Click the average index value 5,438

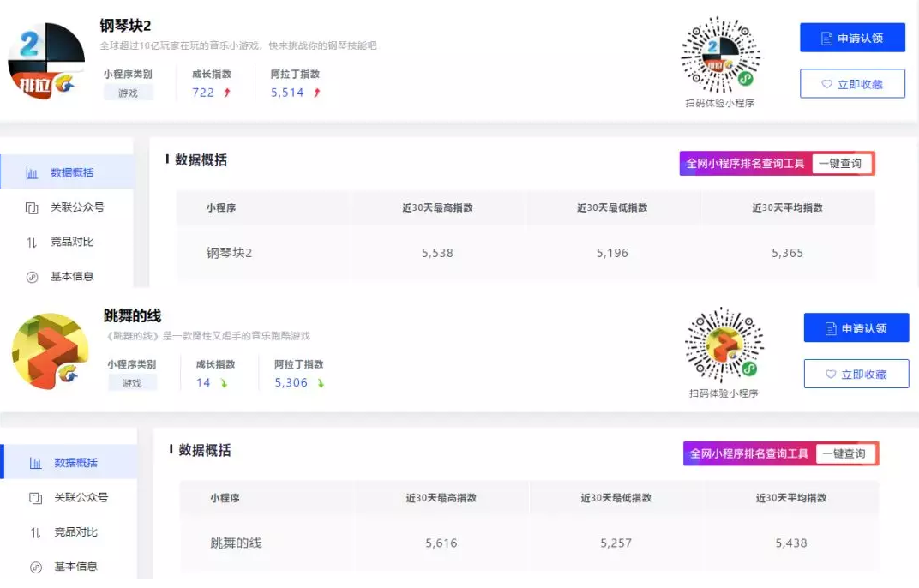(x=791, y=543)
